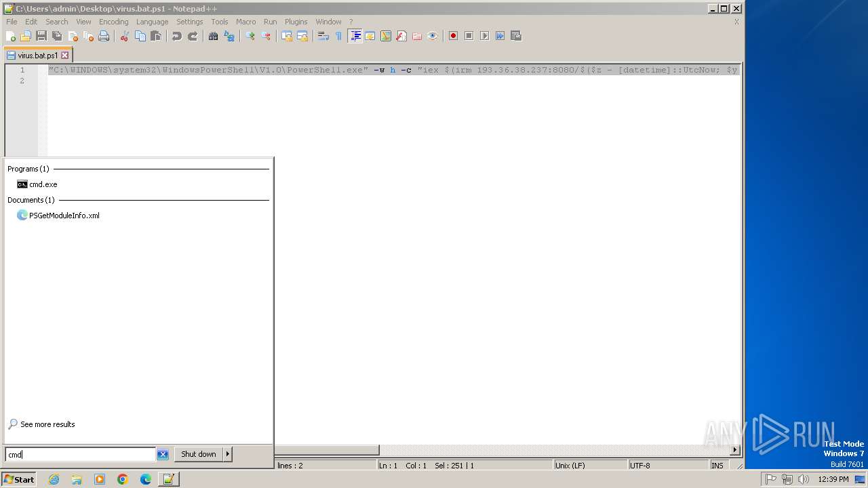Viewport: 868px width, 488px height.
Task: Click the Close All toolbar icon
Action: click(88, 36)
